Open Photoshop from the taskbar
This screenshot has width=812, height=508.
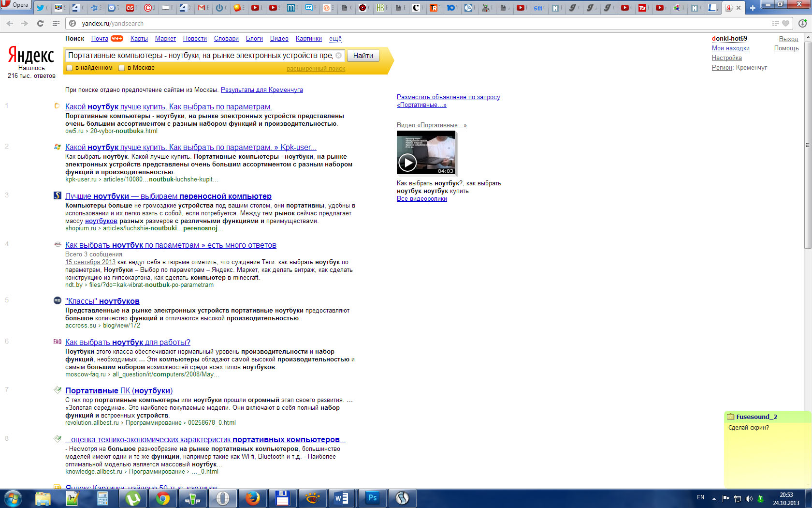click(x=372, y=498)
